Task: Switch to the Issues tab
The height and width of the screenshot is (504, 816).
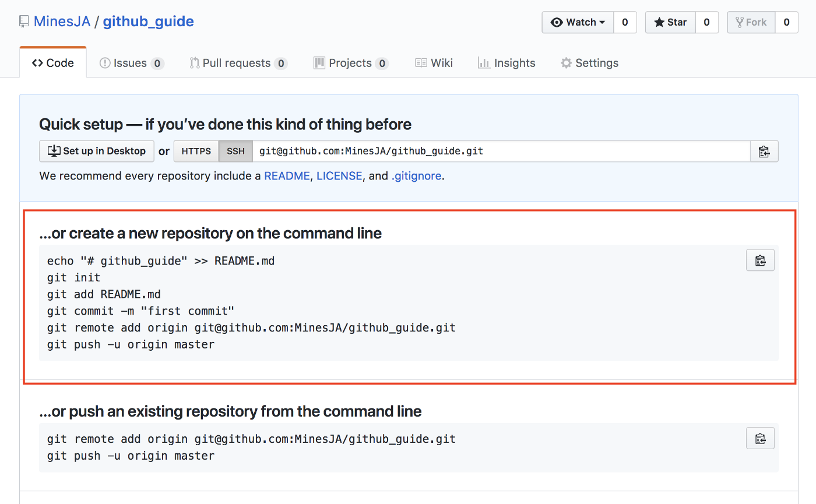Action: click(x=131, y=62)
